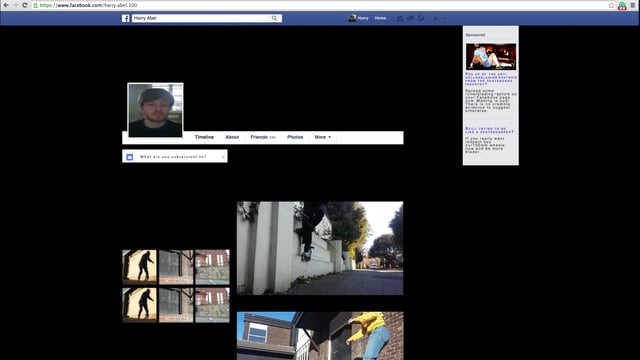The image size is (640, 360).
Task: Close the status post box with the x
Action: click(223, 157)
